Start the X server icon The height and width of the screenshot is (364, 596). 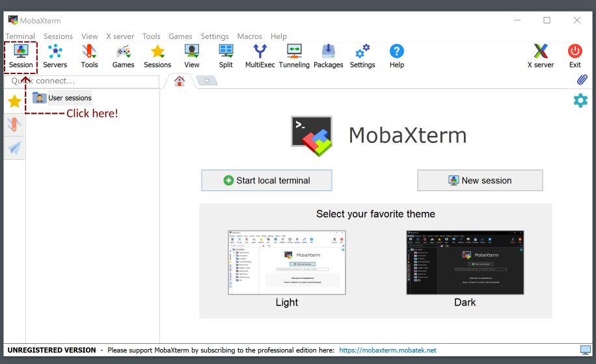click(540, 56)
